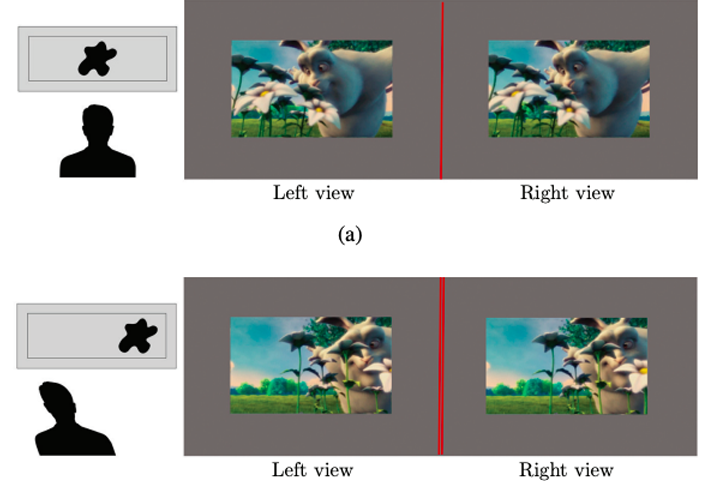Click the lower "Right view" label
This screenshot has width=711, height=481.
(x=566, y=470)
